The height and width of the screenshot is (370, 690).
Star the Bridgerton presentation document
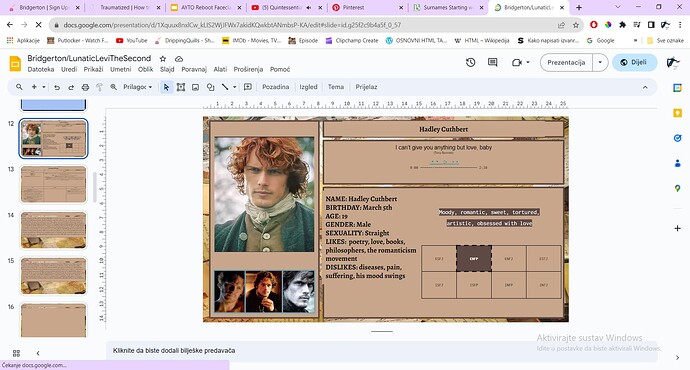pyautogui.click(x=163, y=59)
